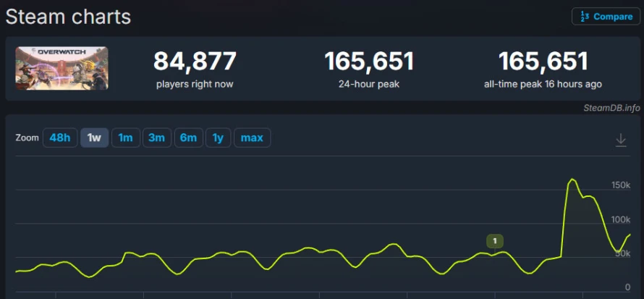Click the event marker labeled 1
Viewport: 644px width, 299px height.
click(x=495, y=241)
